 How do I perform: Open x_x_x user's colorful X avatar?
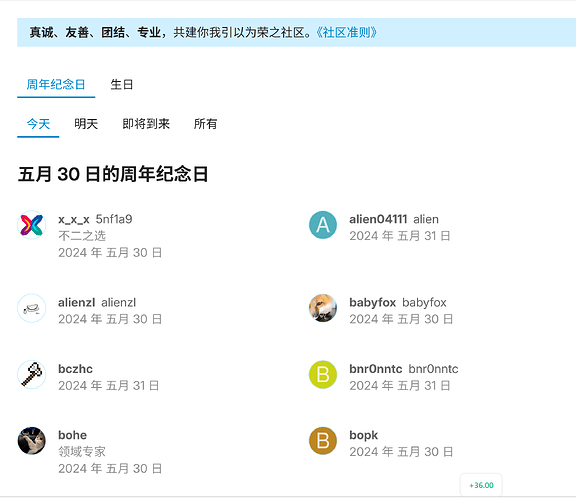coord(32,225)
